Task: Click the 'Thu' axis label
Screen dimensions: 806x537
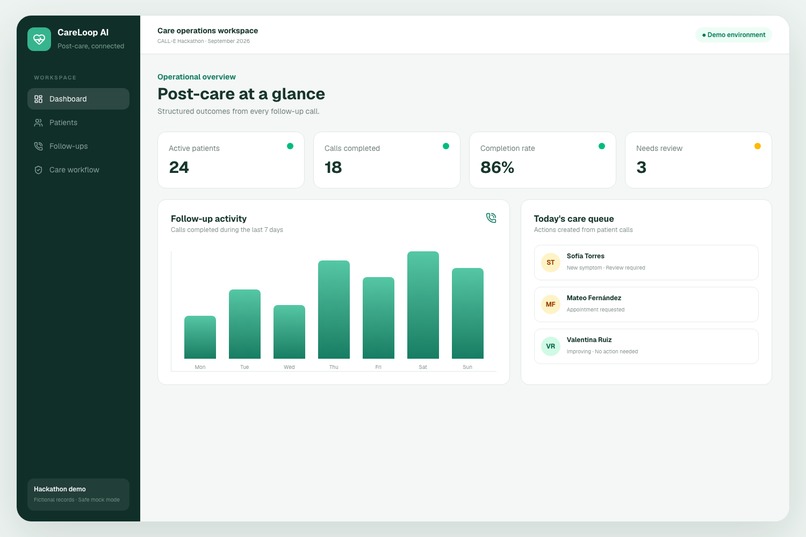Action: pos(334,367)
